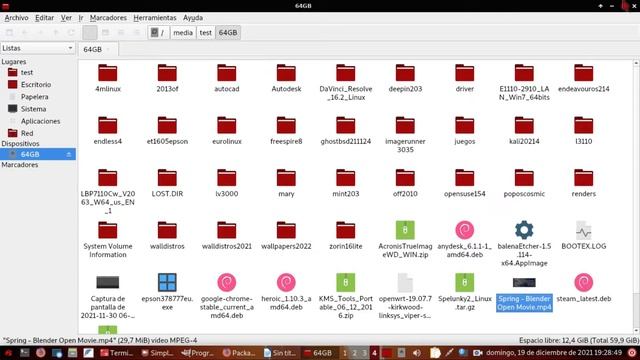Select Spring - Blender Open Movie.mp4 thumbnail

[x=524, y=282]
